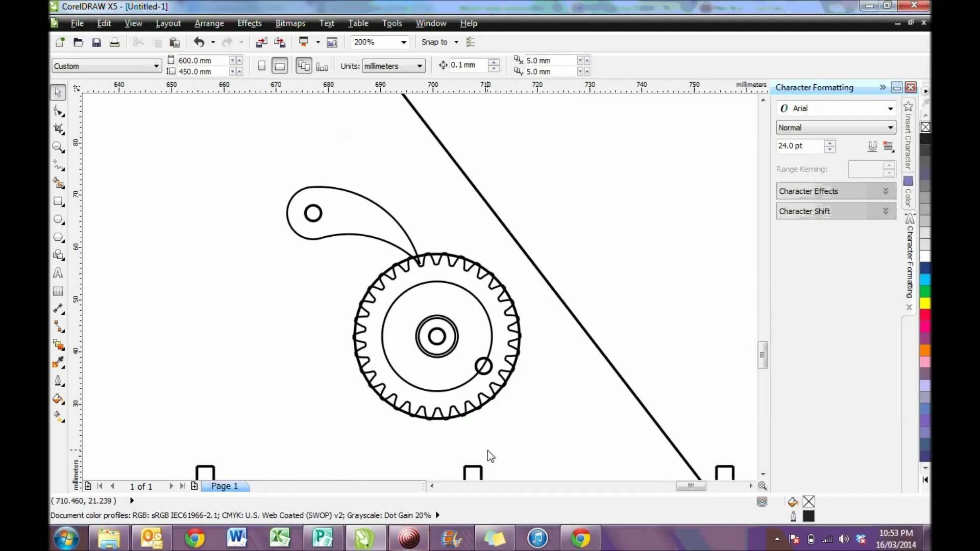The image size is (980, 551).
Task: Click the Print icon
Action: click(114, 42)
